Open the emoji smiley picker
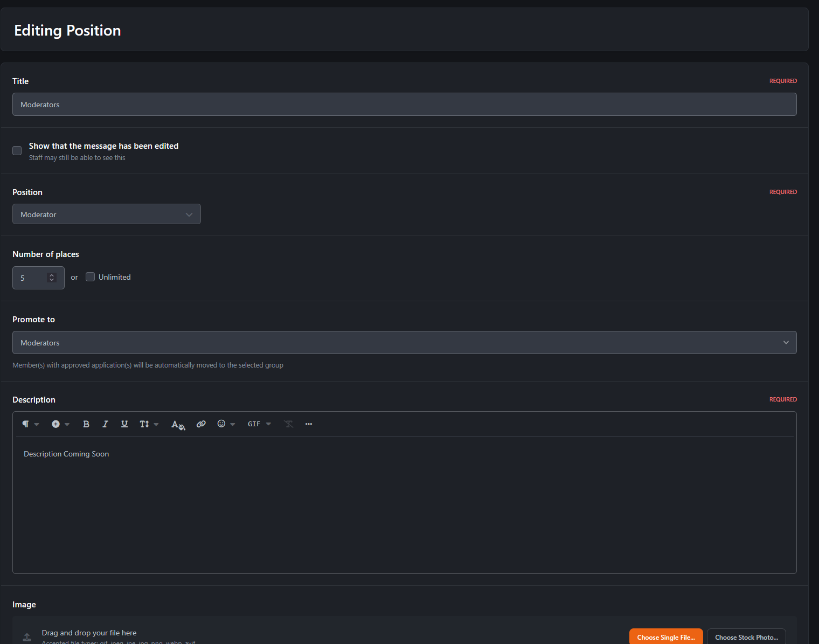 point(226,424)
